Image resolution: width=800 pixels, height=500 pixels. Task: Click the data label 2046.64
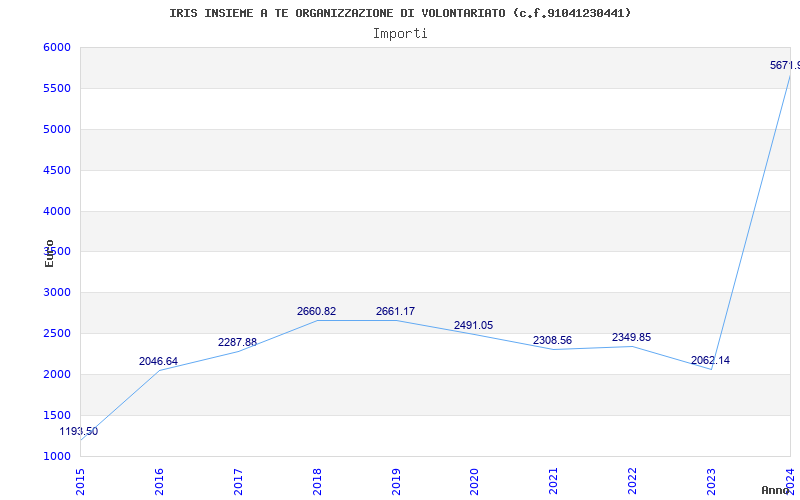(158, 362)
